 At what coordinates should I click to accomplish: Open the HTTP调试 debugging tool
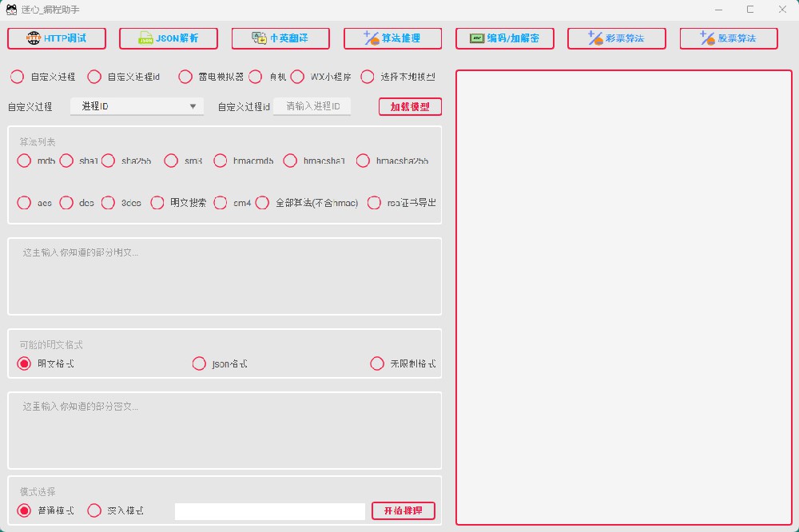point(56,38)
